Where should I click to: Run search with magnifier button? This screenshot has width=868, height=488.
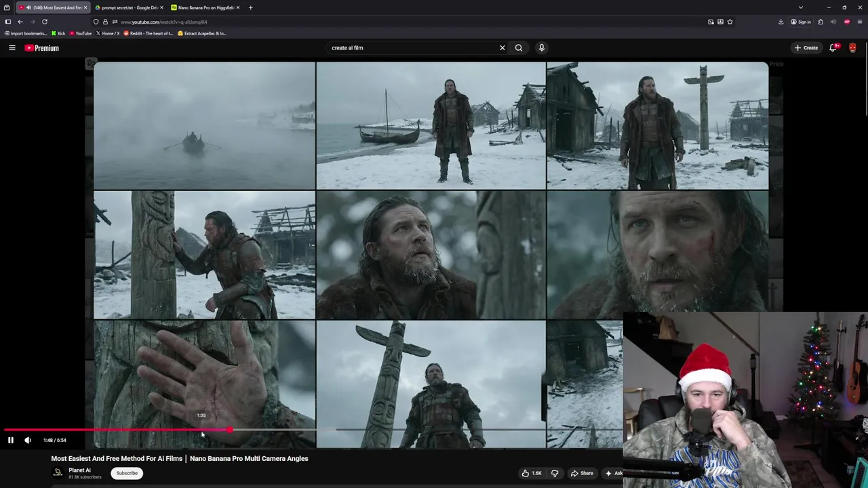[x=519, y=48]
